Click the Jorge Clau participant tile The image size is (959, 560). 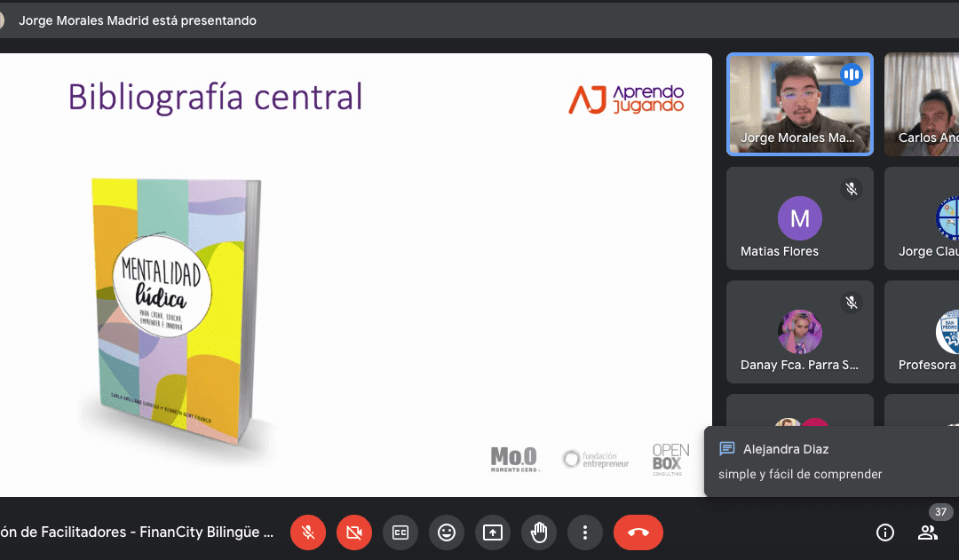click(x=922, y=218)
